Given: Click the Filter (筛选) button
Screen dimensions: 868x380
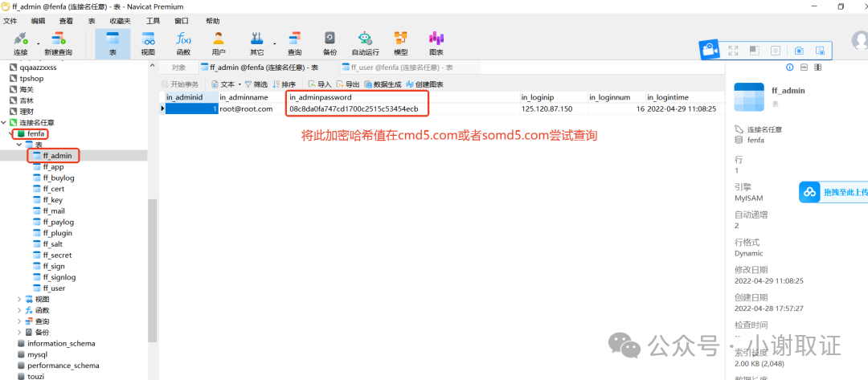Looking at the screenshot, I should 256,84.
